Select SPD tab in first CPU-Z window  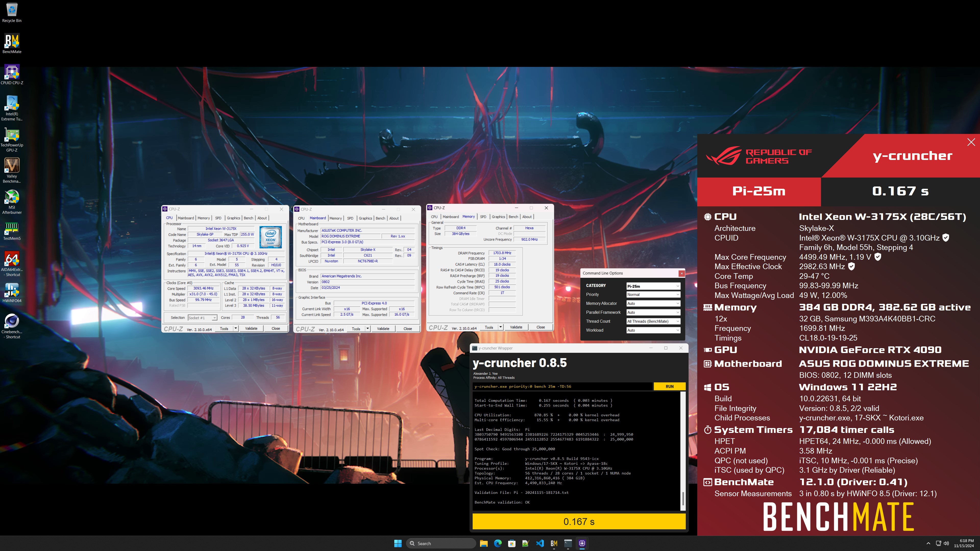click(x=218, y=218)
